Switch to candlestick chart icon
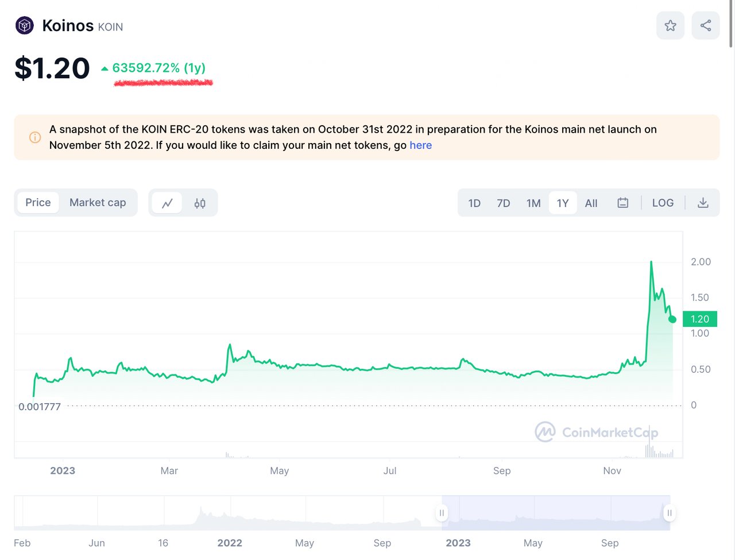The width and height of the screenshot is (735, 560). 200,203
